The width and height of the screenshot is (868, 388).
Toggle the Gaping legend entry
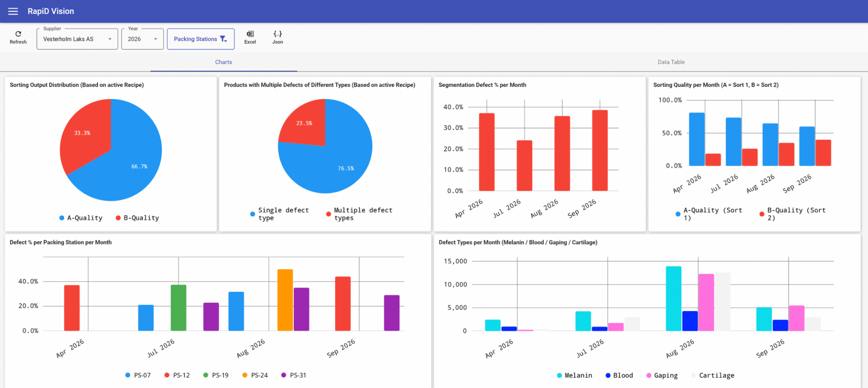662,375
